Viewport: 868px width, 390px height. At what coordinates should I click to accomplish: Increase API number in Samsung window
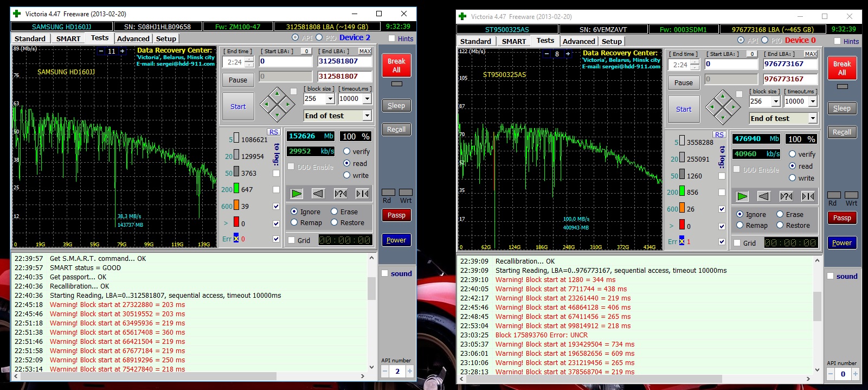point(410,372)
